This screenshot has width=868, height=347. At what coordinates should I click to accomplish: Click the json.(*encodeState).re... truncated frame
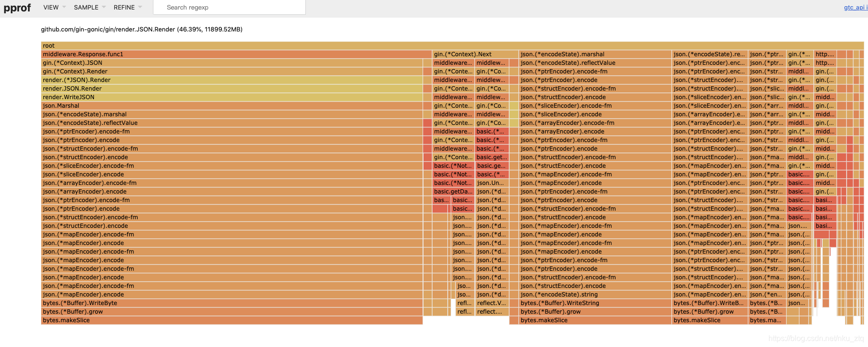(710, 54)
